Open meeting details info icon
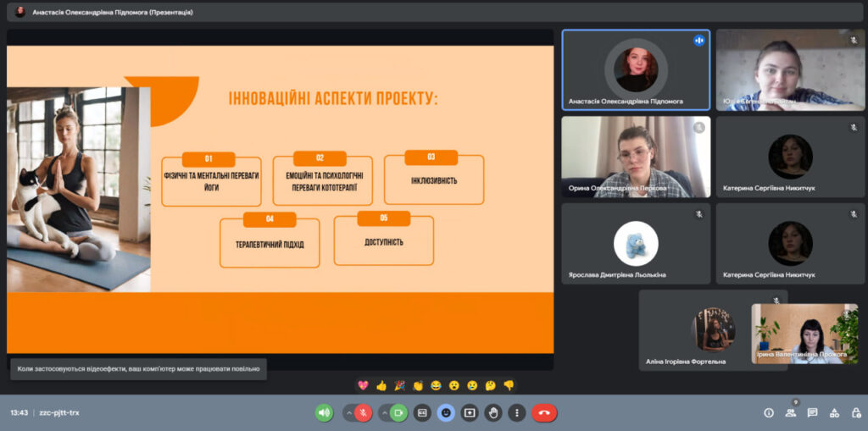 tap(769, 412)
